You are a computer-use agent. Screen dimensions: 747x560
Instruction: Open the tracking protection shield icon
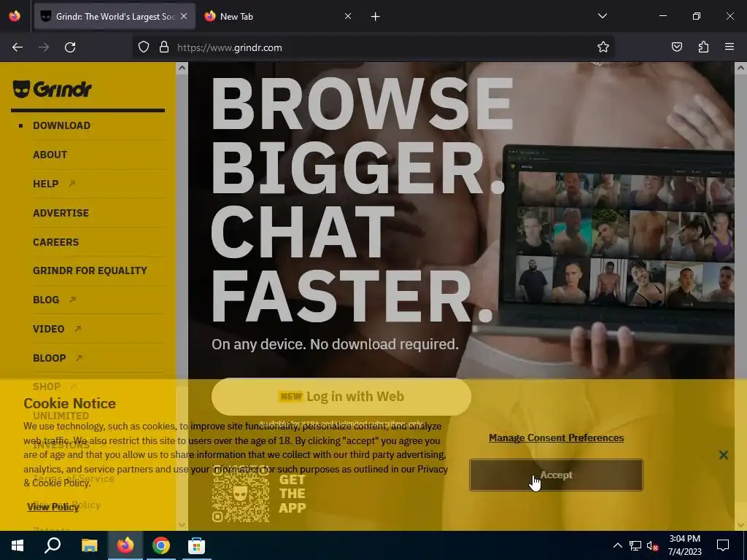[x=144, y=47]
